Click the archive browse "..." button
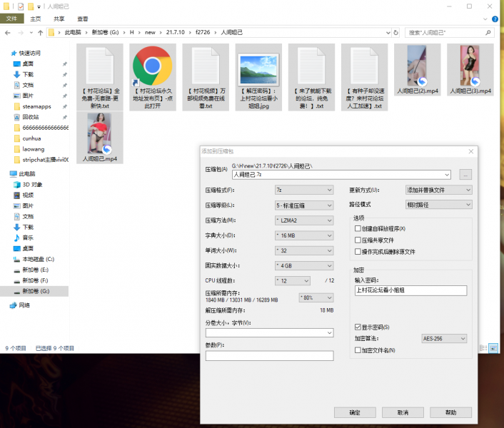The height and width of the screenshot is (428, 504). (465, 174)
